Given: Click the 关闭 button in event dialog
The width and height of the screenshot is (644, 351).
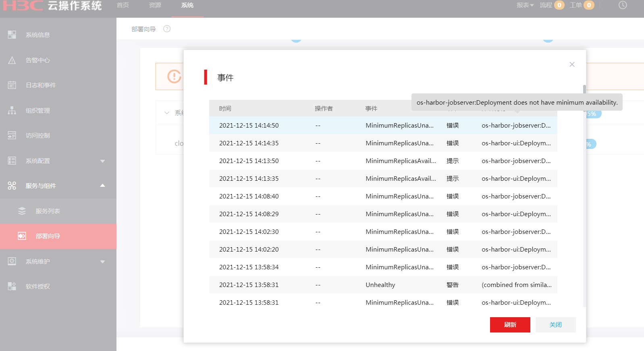Looking at the screenshot, I should click(x=555, y=325).
